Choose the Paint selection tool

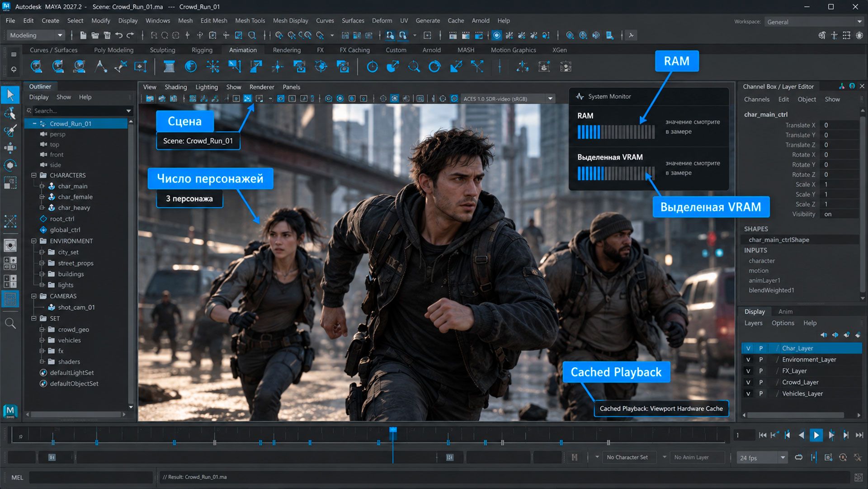(10, 130)
